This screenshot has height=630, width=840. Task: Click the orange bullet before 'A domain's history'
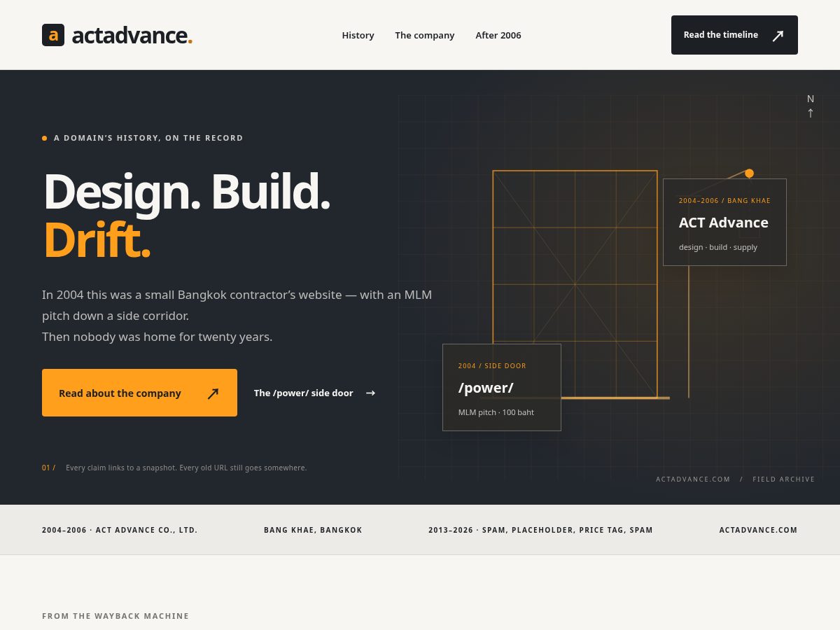click(45, 138)
